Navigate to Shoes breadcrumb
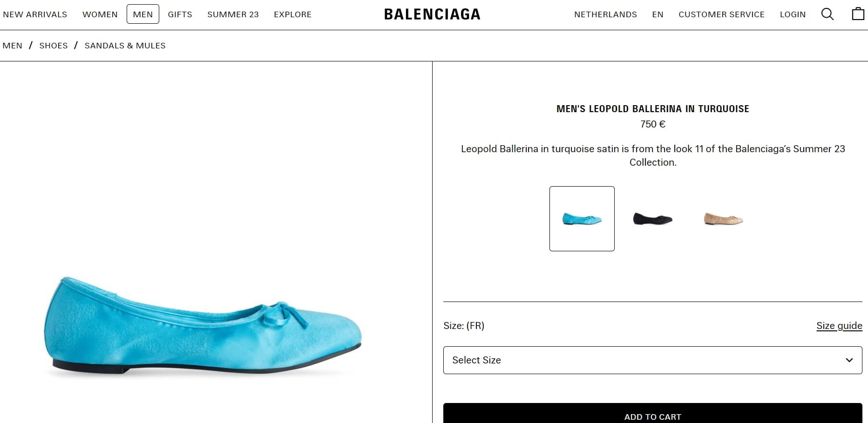Screen dimensions: 868x423 (54, 46)
